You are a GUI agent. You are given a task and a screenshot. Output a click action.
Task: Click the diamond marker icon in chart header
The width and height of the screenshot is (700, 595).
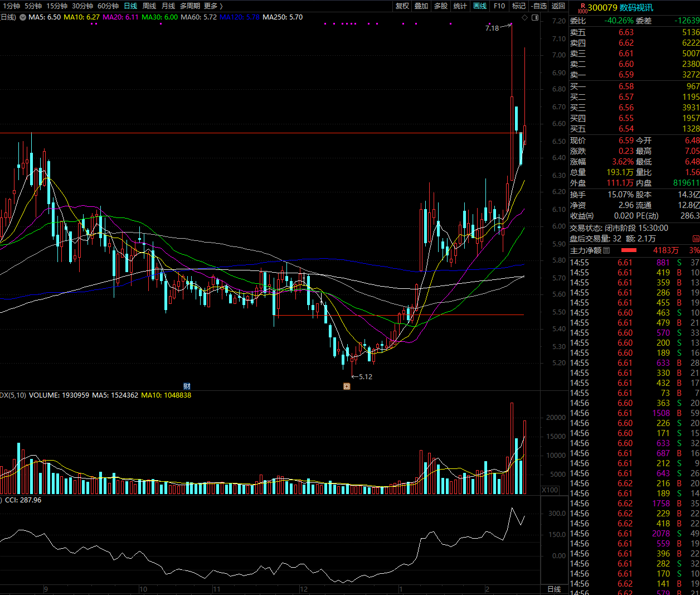click(524, 18)
